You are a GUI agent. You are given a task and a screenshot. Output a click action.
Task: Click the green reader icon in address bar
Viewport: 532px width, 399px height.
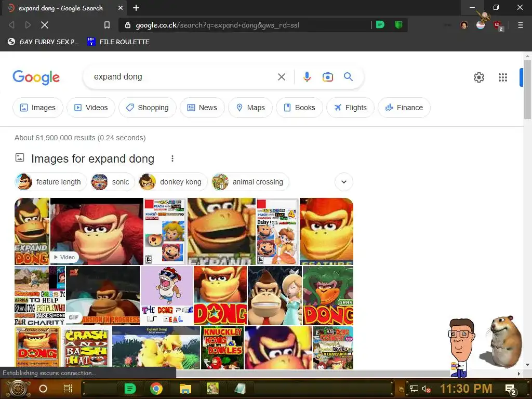click(380, 24)
